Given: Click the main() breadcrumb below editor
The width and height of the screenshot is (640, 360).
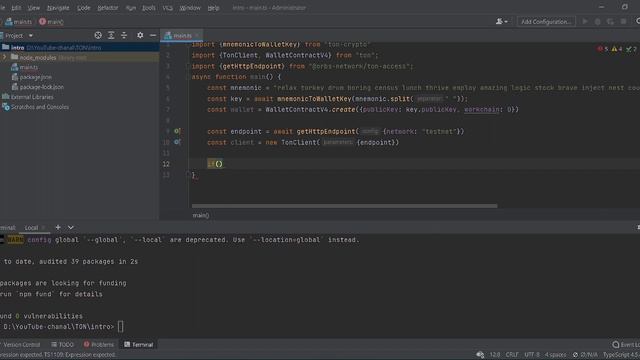Looking at the screenshot, I should 200,215.
